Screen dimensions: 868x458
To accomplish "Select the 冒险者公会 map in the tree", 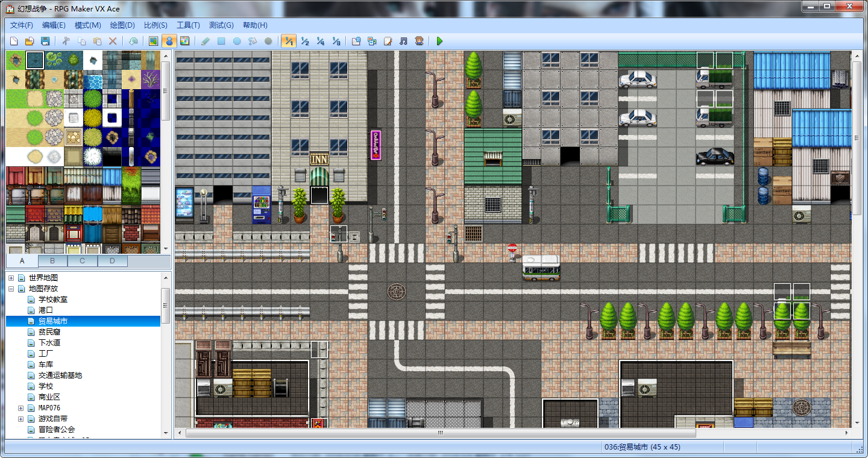I will [x=57, y=430].
